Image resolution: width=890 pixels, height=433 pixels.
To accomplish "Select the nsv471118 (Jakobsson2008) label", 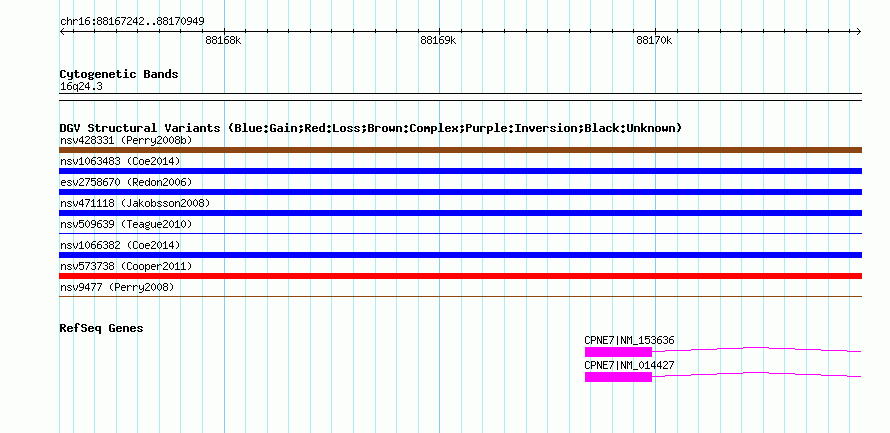I will click(x=135, y=203).
